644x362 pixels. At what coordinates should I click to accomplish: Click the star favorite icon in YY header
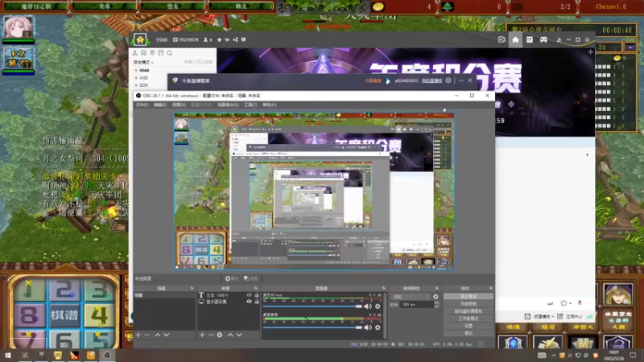219,39
